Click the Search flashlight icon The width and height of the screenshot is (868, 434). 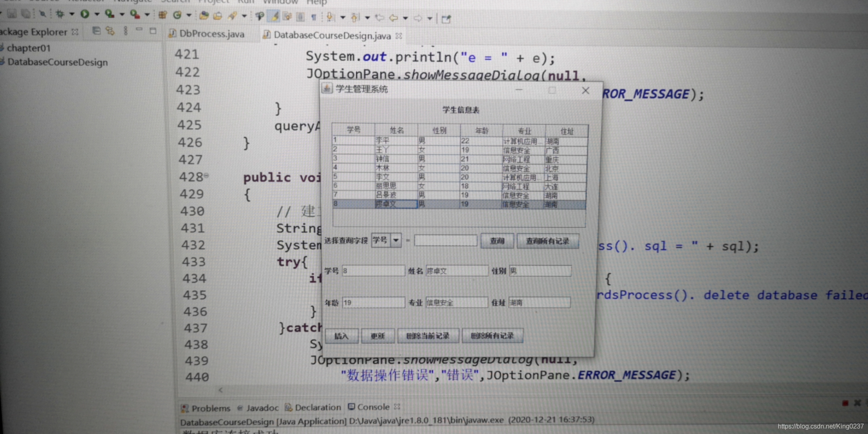tap(232, 16)
